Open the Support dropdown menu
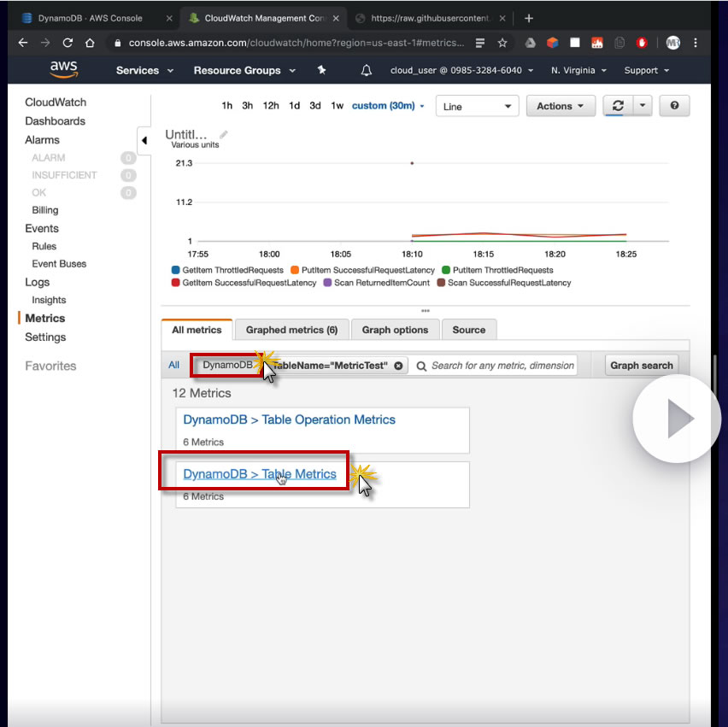This screenshot has width=728, height=727. click(x=646, y=70)
